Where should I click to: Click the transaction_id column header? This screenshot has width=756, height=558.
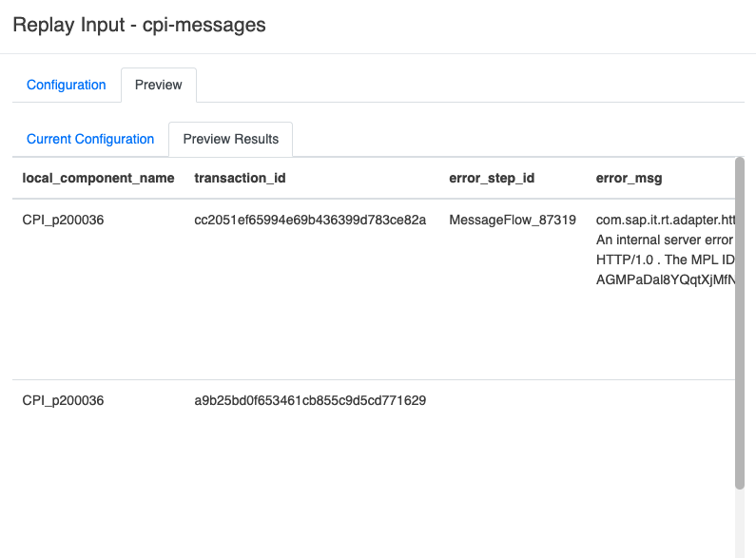coord(240,178)
